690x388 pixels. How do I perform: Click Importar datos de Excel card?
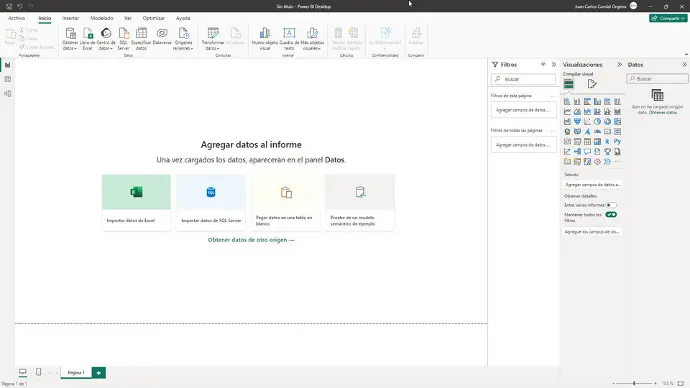point(136,202)
